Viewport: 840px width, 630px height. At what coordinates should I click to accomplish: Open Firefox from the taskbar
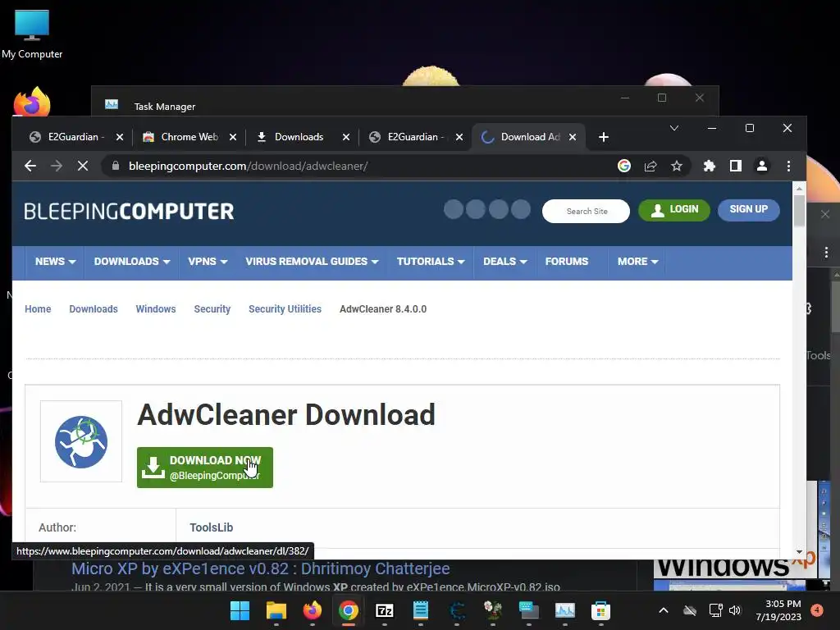pyautogui.click(x=313, y=610)
